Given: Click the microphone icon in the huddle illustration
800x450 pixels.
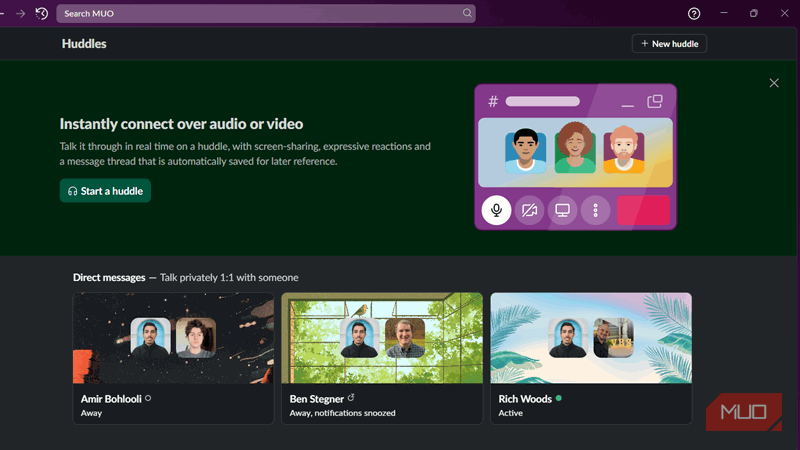Looking at the screenshot, I should (495, 210).
